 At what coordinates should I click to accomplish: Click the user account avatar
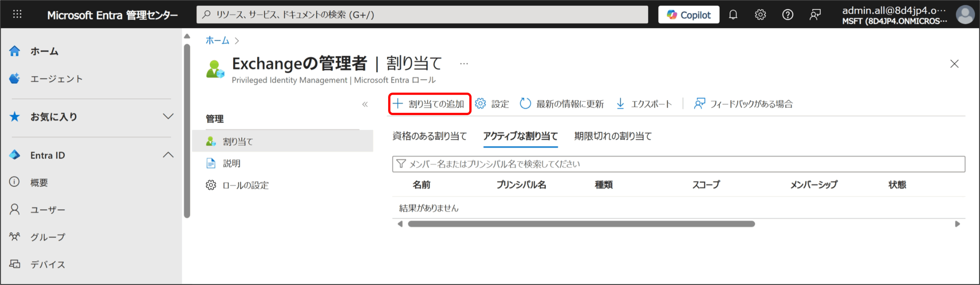pos(965,15)
